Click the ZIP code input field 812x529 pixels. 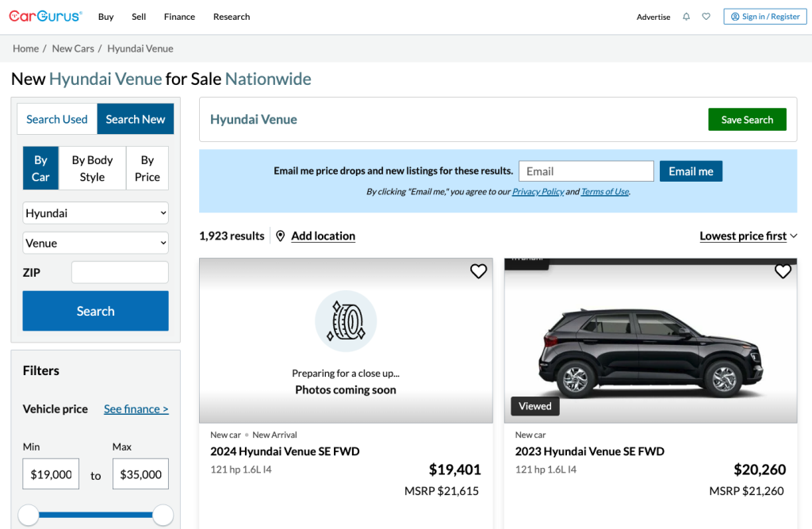120,272
